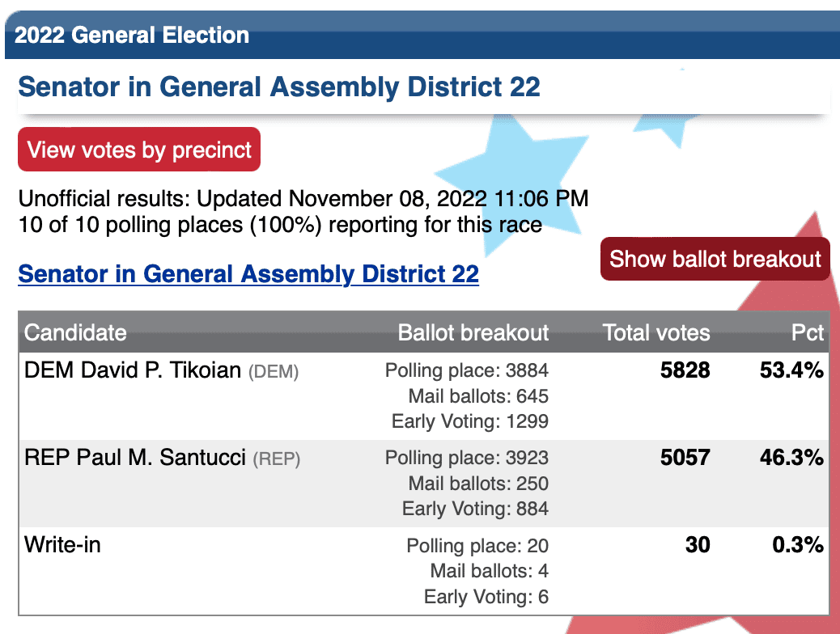Image resolution: width=840 pixels, height=634 pixels.
Task: Click Santucci's Early Voting: 884 entry
Action: coord(475,508)
